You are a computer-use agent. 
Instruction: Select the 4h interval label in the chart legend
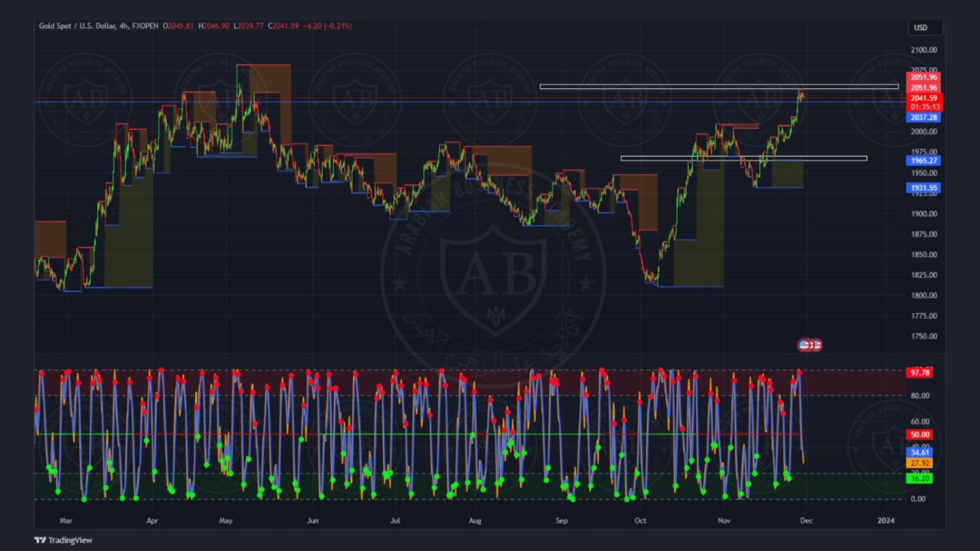point(123,26)
